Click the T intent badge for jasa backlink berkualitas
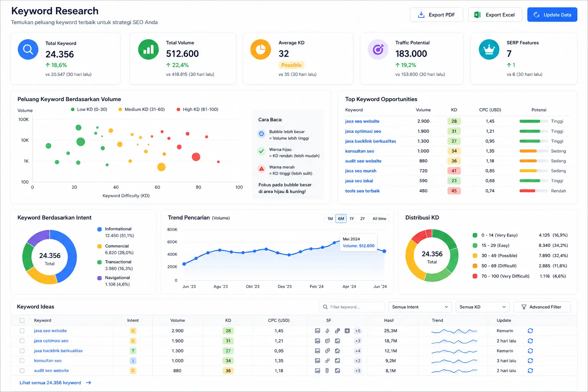This screenshot has height=392, width=588. pos(133,351)
